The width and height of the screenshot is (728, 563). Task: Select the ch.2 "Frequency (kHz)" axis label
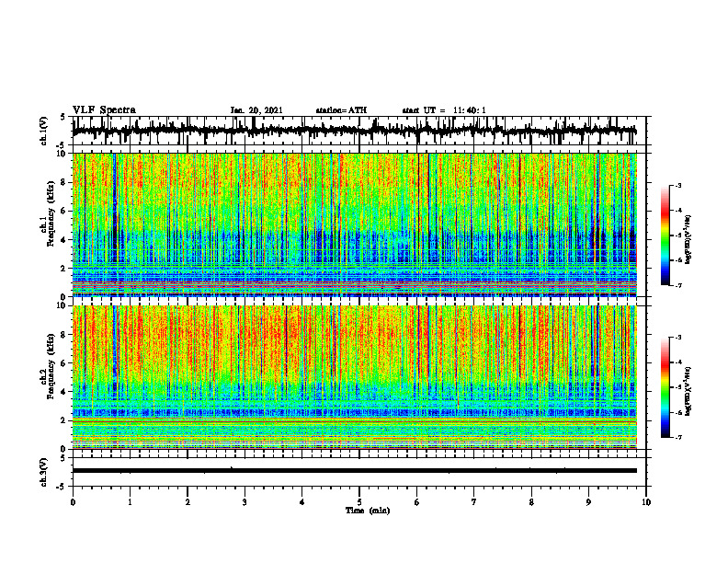point(51,366)
